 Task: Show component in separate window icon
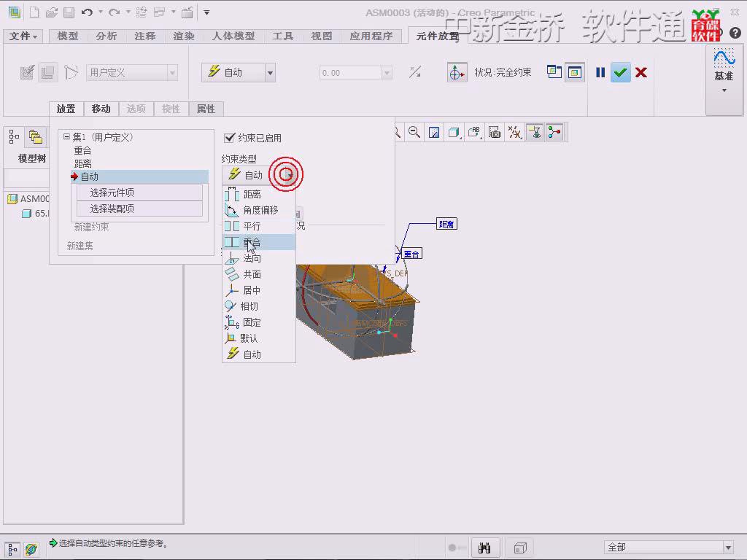click(x=554, y=72)
